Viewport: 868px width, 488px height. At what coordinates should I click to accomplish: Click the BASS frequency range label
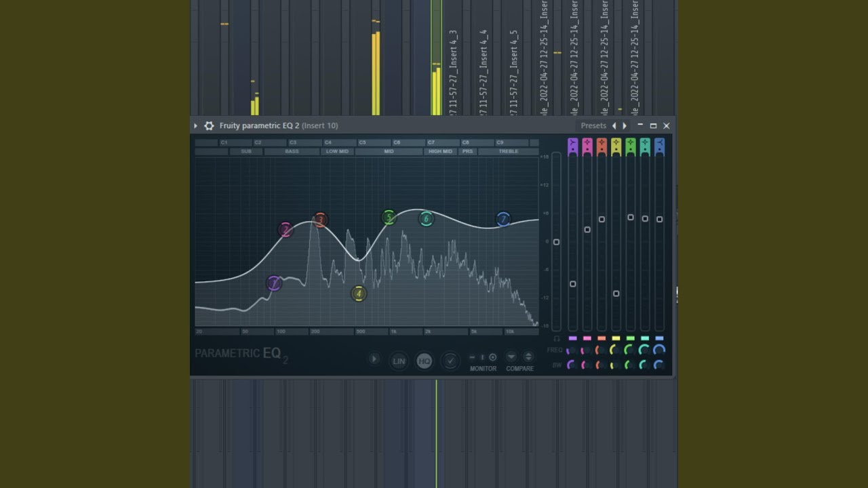coord(292,151)
